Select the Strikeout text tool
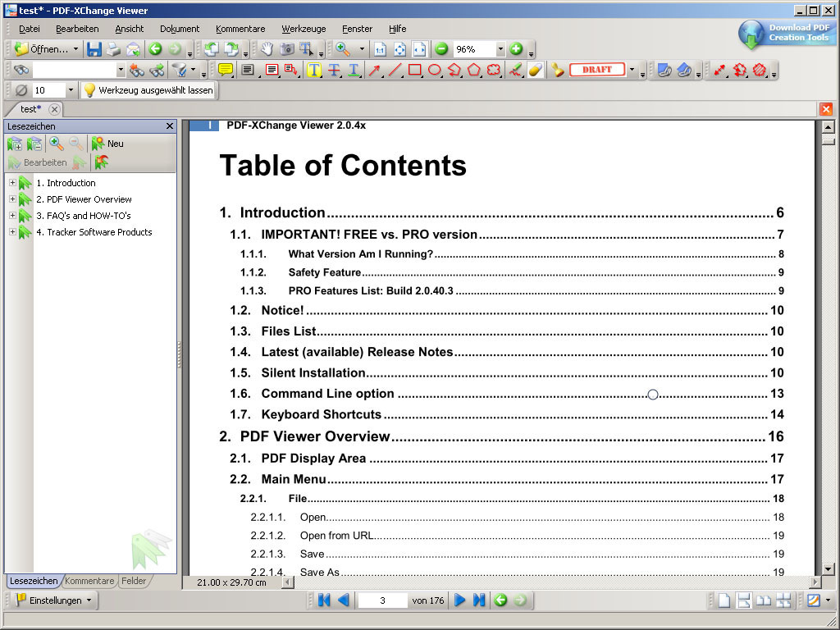The height and width of the screenshot is (630, 840). click(x=335, y=70)
